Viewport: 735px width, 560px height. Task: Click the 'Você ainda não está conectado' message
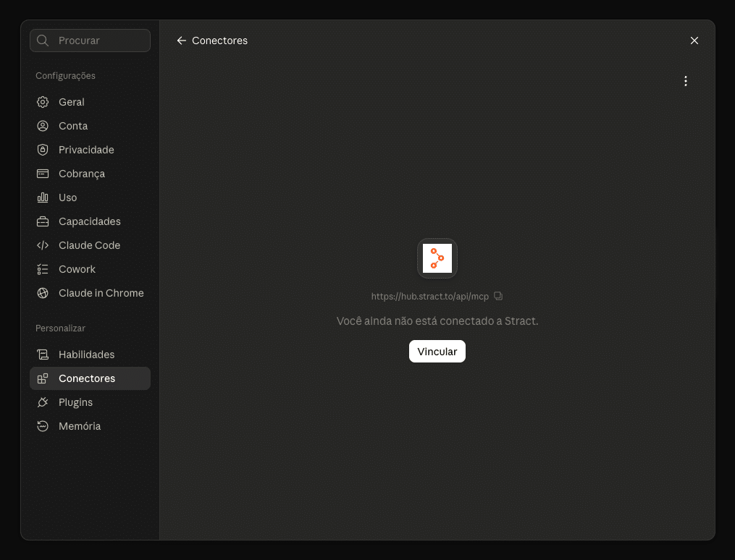437,321
